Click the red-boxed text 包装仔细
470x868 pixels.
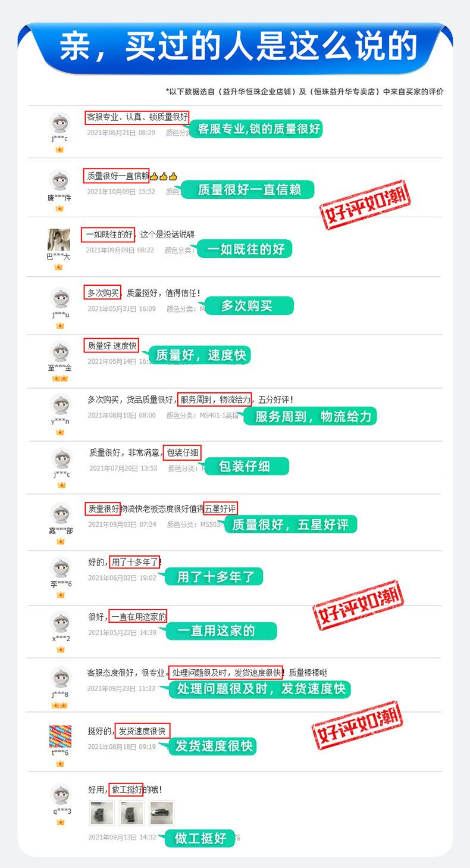coord(182,452)
